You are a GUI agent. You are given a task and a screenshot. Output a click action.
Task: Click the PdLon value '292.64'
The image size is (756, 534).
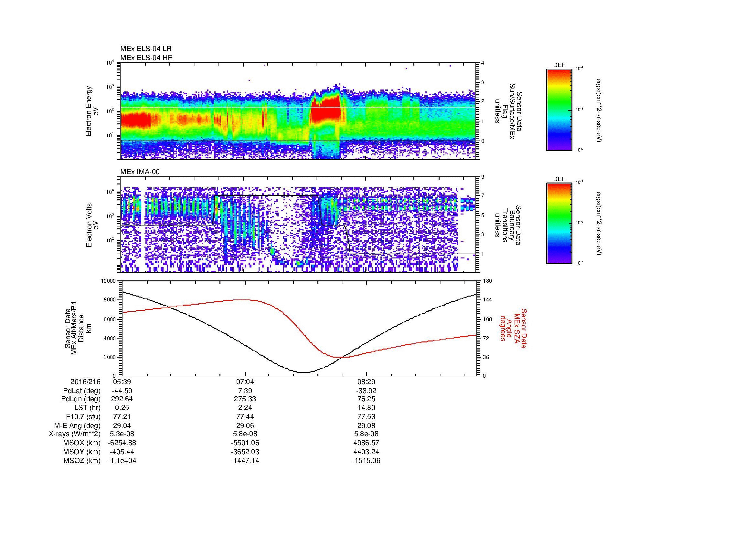pos(122,399)
